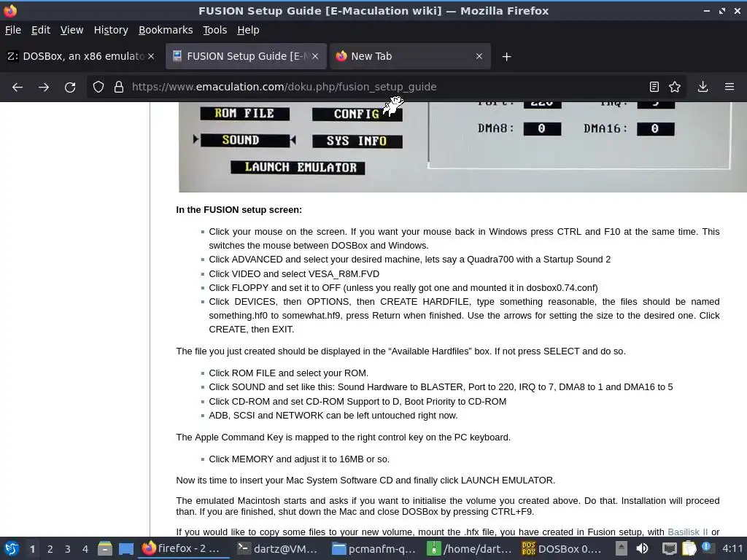
Task: Go forward to the next page
Action: pyautogui.click(x=44, y=87)
